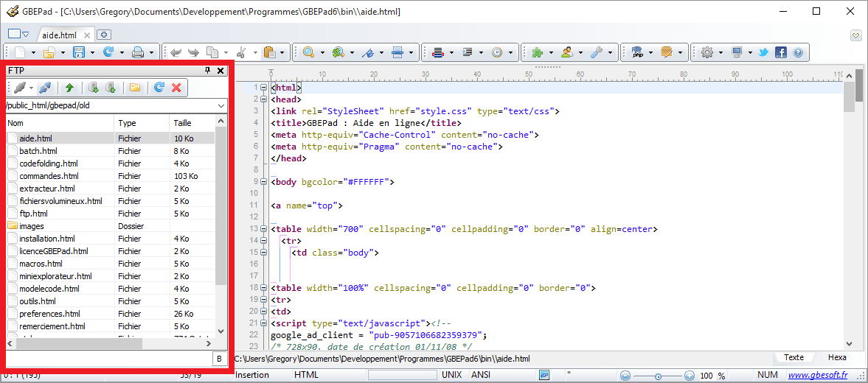Collapse the body fold marker on line 9
The width and height of the screenshot is (868, 383).
263,181
